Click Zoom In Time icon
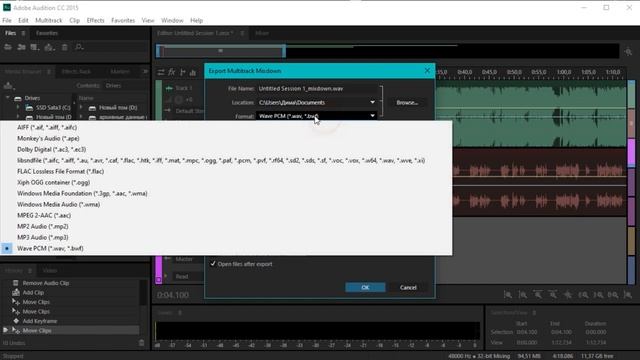This screenshot has width=640, height=360. (x=538, y=295)
